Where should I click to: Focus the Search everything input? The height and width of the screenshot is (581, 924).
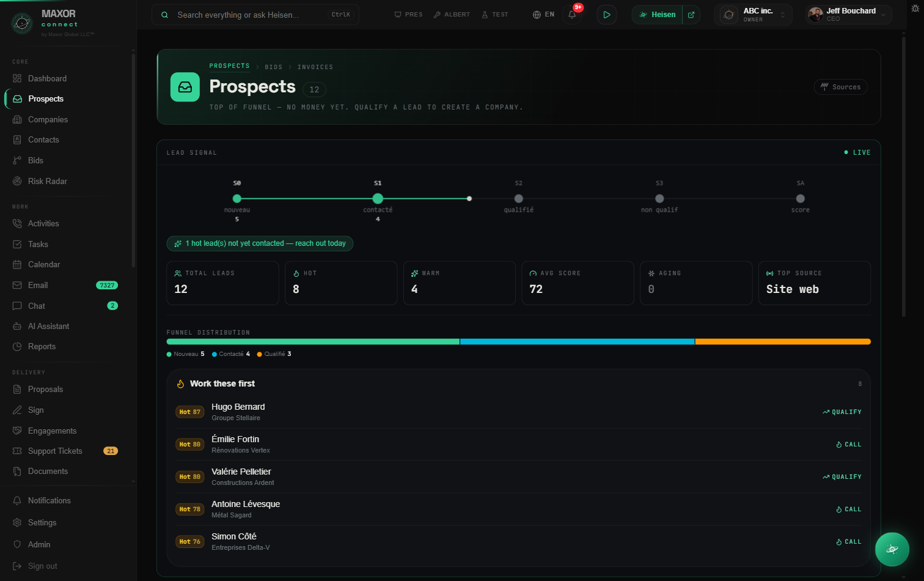pos(255,15)
